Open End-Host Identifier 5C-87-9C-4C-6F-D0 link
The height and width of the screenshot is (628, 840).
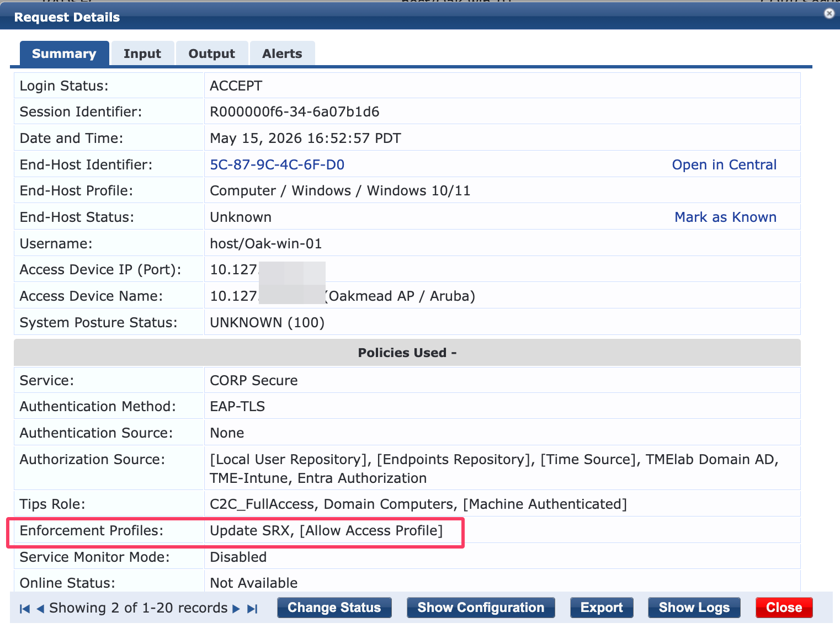(277, 164)
